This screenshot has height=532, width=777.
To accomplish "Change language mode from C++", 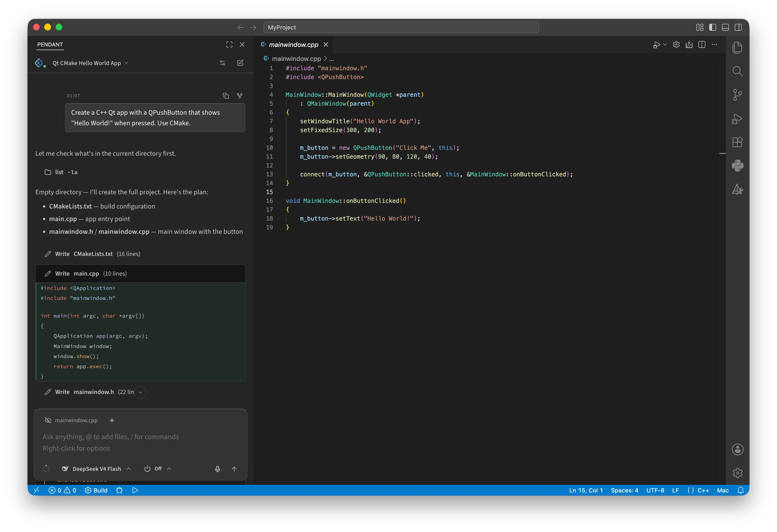I will tap(703, 490).
